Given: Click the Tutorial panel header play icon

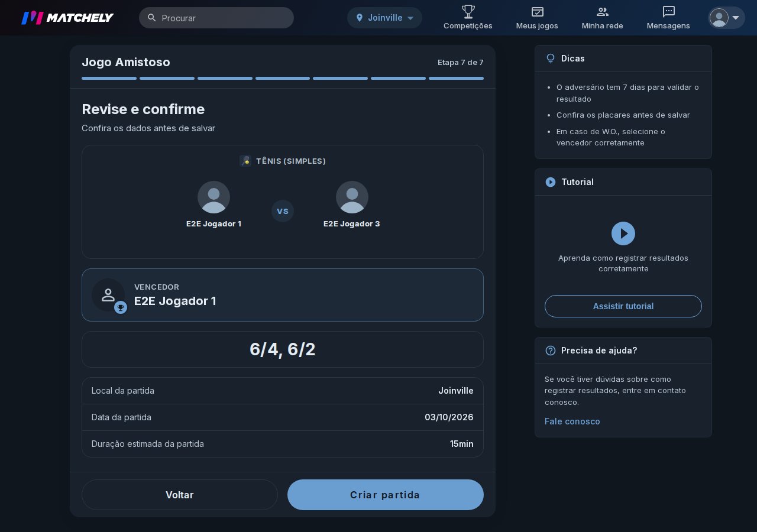Looking at the screenshot, I should [x=551, y=182].
